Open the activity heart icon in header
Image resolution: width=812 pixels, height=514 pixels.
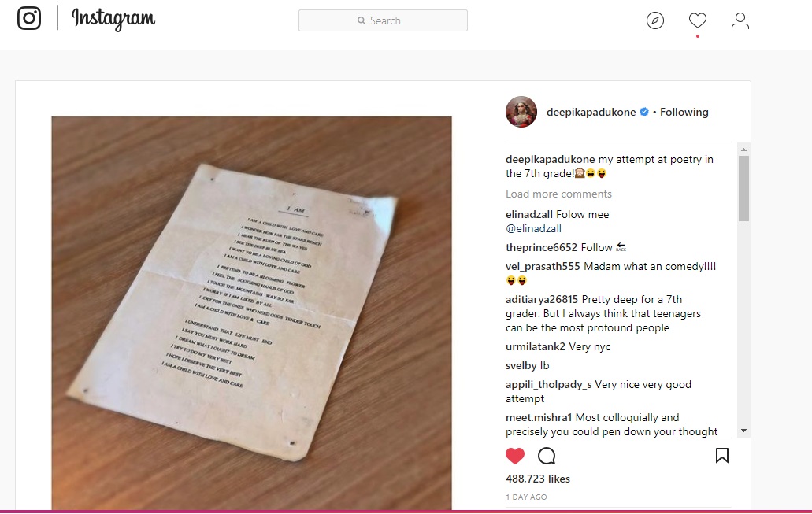(x=698, y=20)
